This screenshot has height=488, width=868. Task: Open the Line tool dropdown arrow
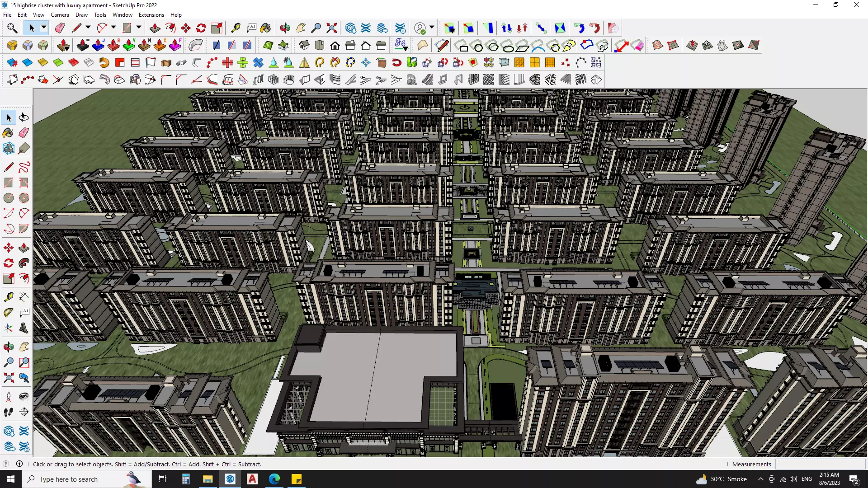click(88, 28)
